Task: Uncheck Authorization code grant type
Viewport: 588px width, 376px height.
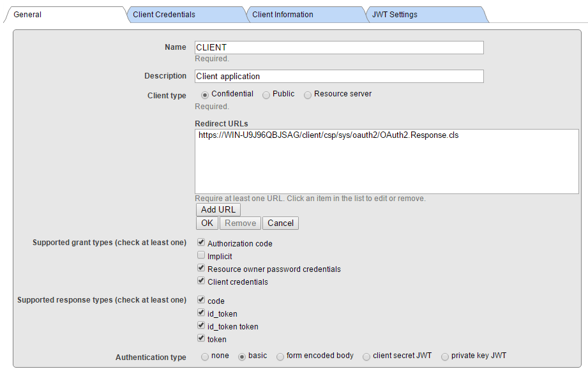Action: click(x=201, y=242)
